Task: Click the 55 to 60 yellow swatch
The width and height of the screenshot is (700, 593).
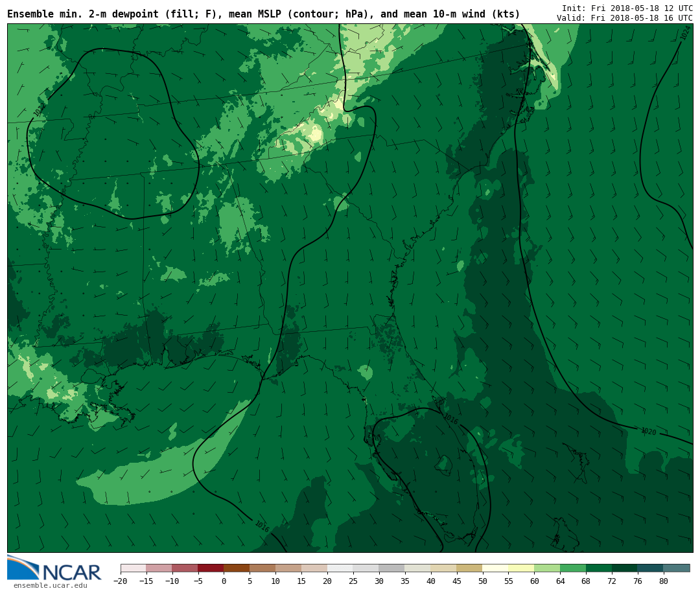Action: point(521,568)
